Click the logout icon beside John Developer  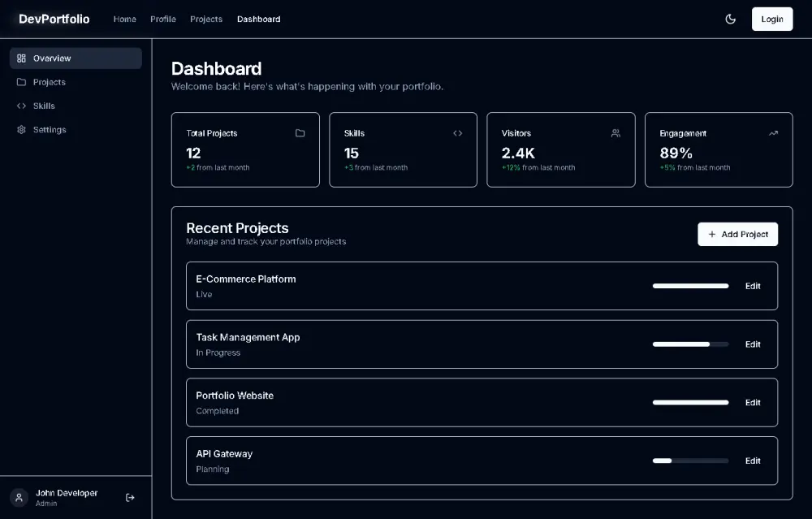(130, 497)
